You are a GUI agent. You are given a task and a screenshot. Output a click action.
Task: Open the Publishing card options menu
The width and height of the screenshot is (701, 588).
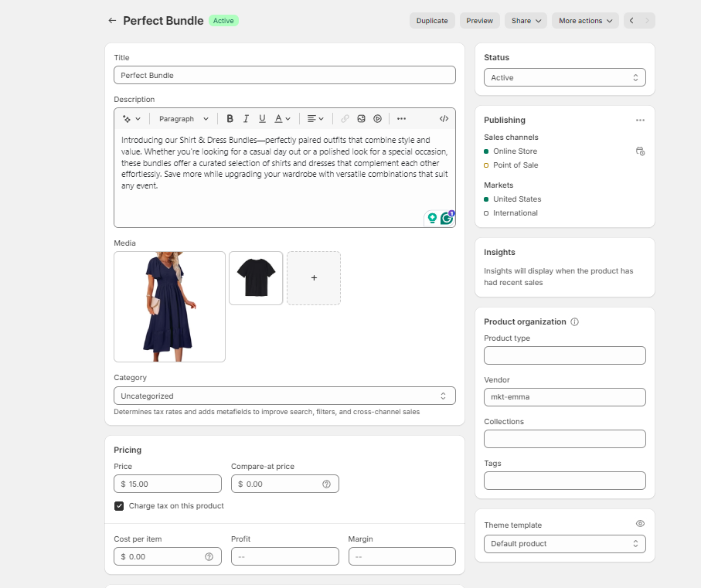pyautogui.click(x=640, y=120)
